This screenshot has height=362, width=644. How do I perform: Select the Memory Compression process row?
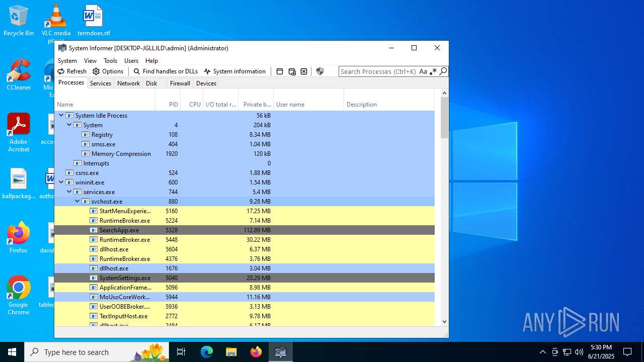point(245,153)
